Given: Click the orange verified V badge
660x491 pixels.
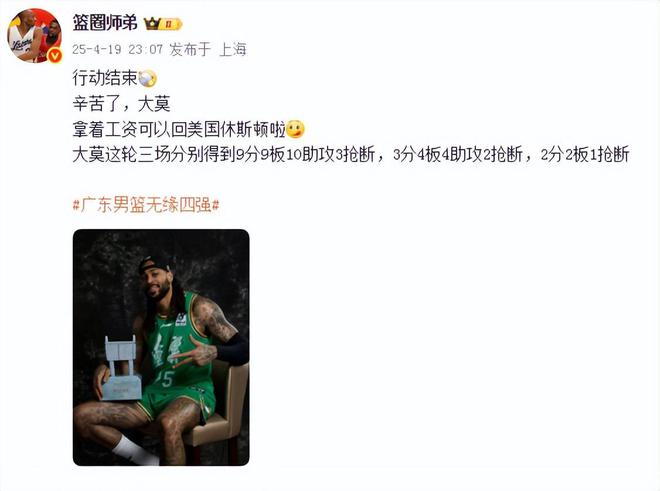Looking at the screenshot, I should 55,56.
